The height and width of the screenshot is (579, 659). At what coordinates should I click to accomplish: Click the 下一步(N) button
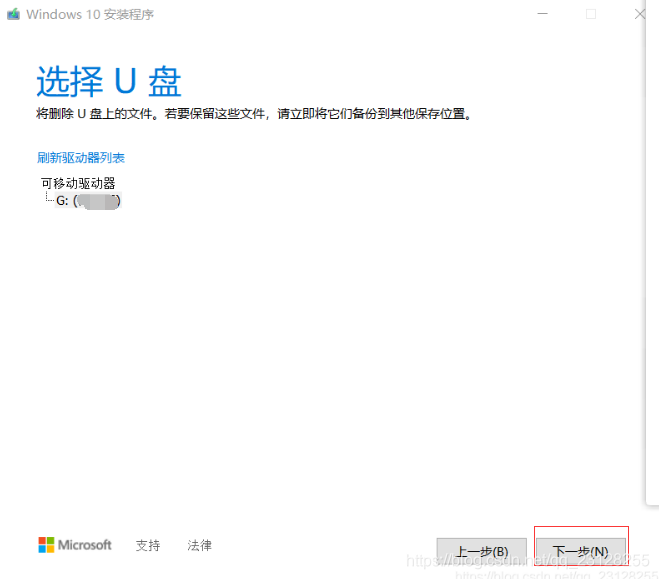pos(581,551)
